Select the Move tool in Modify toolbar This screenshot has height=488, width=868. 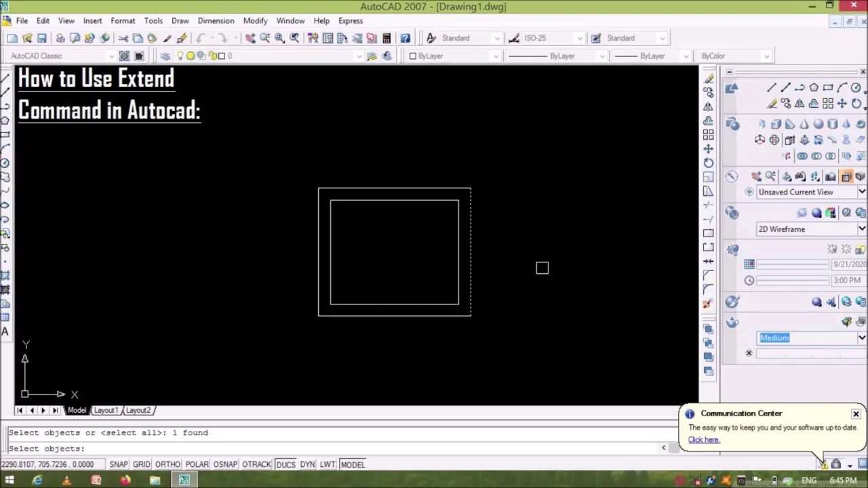pos(708,148)
